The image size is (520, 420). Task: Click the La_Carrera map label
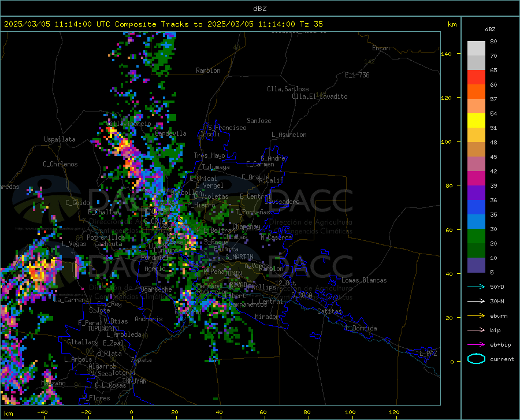71,300
